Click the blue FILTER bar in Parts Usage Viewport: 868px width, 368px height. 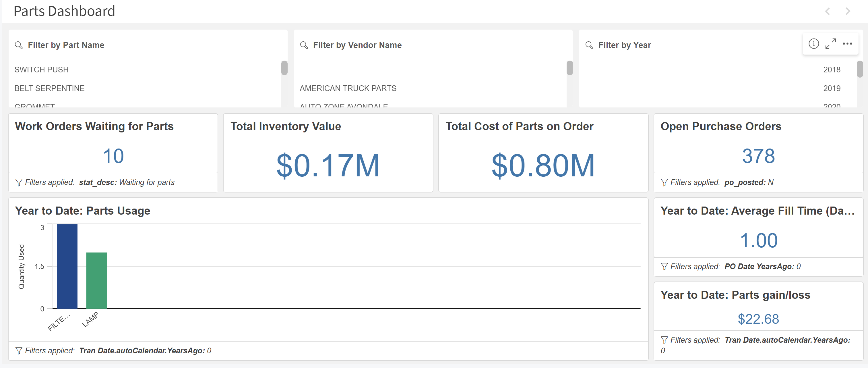67,267
